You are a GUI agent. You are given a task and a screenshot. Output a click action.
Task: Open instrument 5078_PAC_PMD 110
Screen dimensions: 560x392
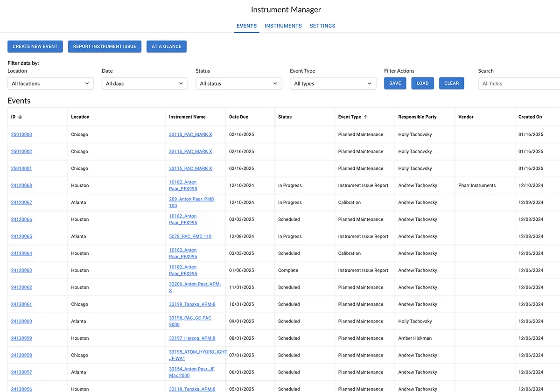[x=190, y=237]
